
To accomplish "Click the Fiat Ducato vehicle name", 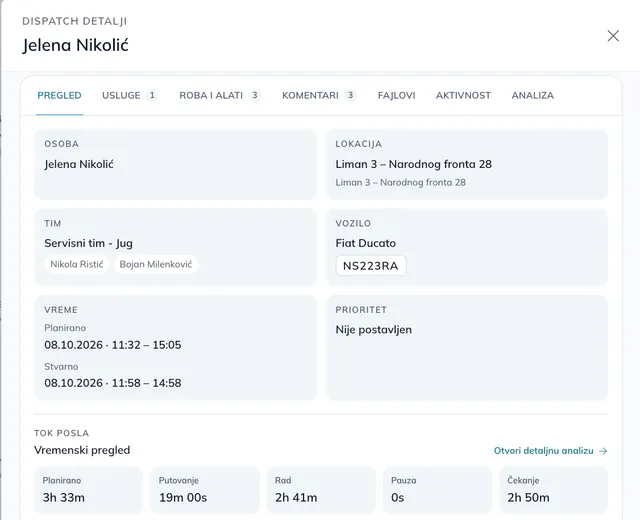I will point(366,243).
